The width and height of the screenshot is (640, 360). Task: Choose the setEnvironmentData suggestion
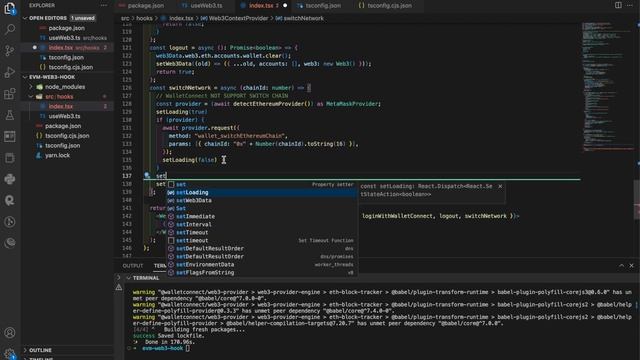click(261, 264)
